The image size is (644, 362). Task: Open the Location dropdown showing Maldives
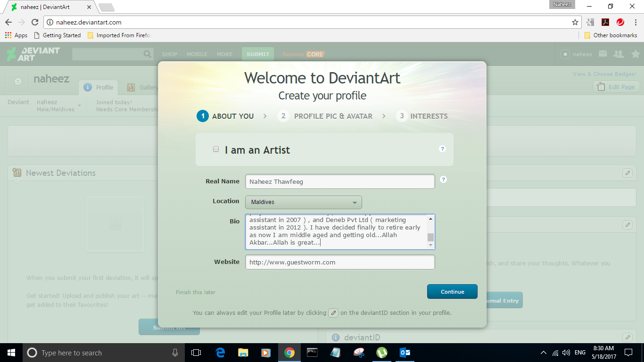point(303,202)
